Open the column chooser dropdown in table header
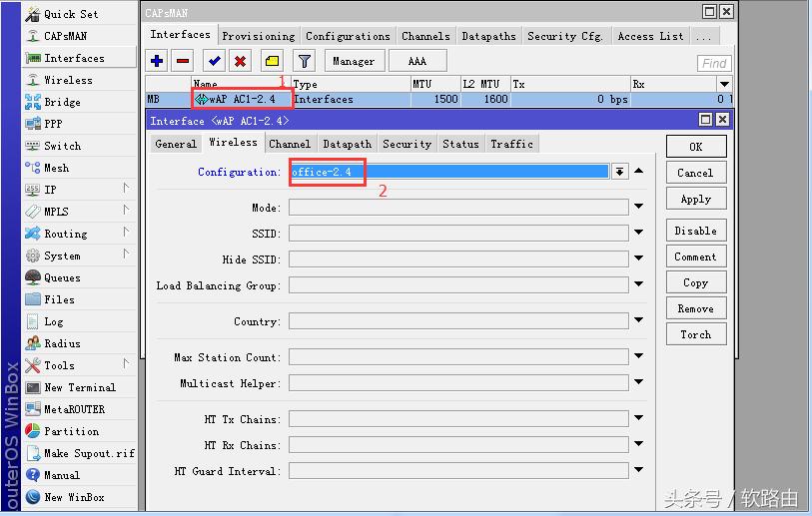This screenshot has height=516, width=812. (724, 84)
